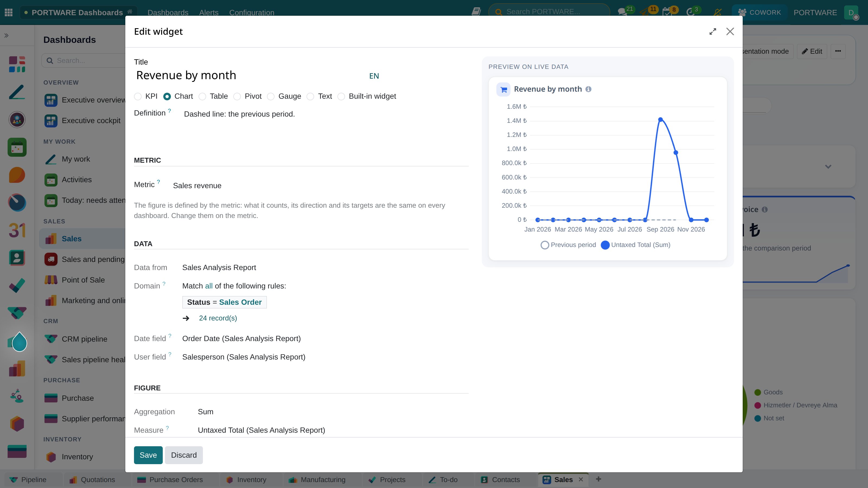This screenshot has height=488, width=868.
Task: Save the widget changes
Action: [148, 455]
